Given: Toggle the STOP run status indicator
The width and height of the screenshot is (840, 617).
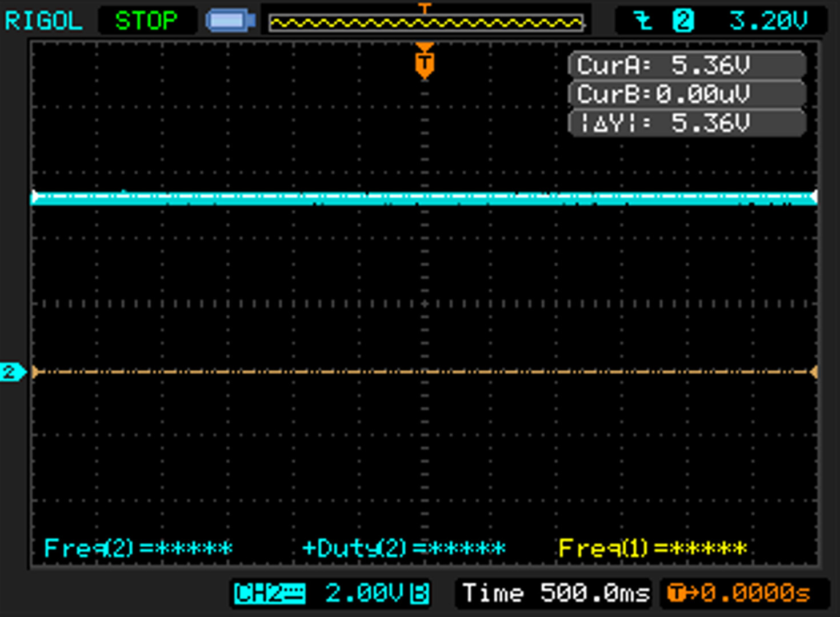Looking at the screenshot, I should [x=146, y=21].
